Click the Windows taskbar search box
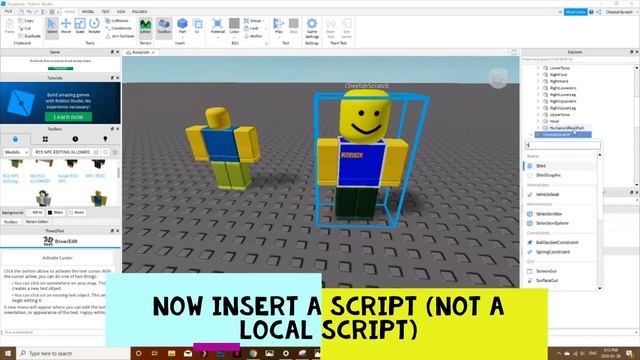 click(73, 353)
